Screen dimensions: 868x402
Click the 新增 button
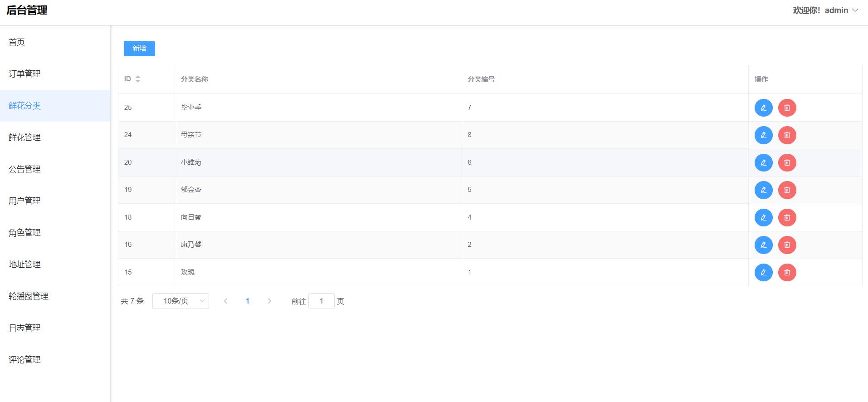point(139,49)
